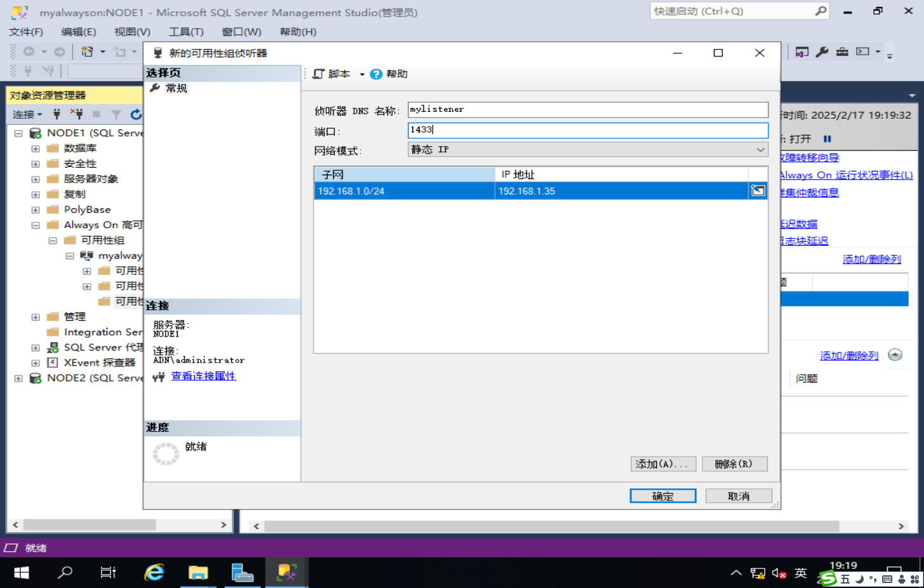Click the 确定 button to create listener
The image size is (924, 588).
coord(663,495)
